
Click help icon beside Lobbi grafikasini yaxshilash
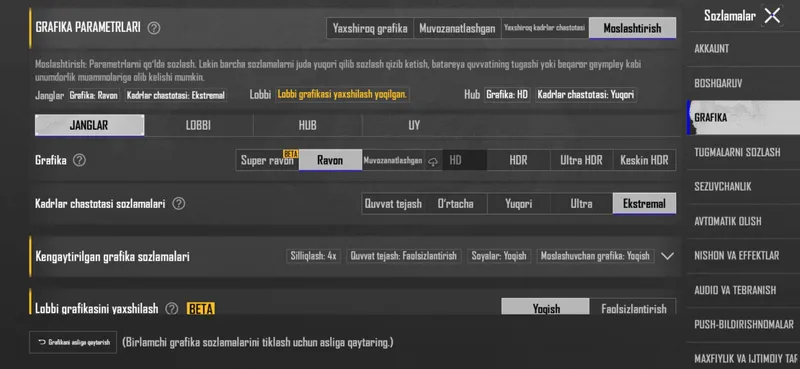pyautogui.click(x=172, y=308)
